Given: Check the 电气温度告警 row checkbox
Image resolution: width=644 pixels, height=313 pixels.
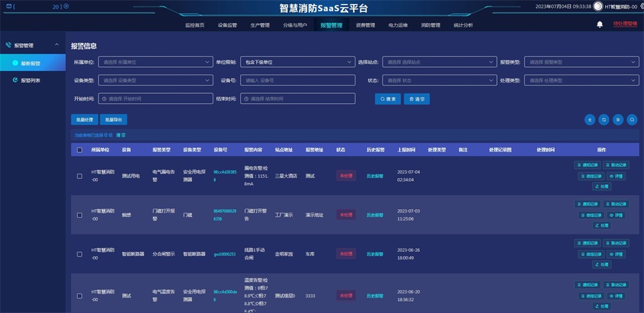Looking at the screenshot, I should (x=80, y=296).
